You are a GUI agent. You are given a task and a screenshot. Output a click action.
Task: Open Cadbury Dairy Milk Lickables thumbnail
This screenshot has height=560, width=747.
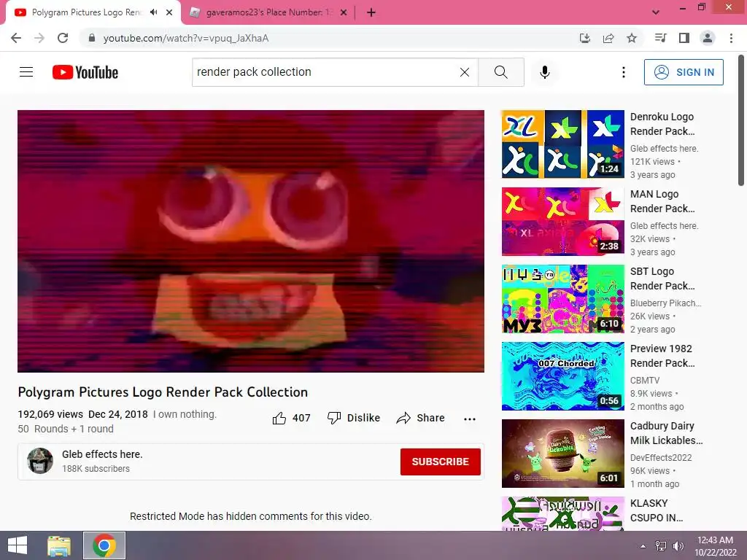pos(562,454)
